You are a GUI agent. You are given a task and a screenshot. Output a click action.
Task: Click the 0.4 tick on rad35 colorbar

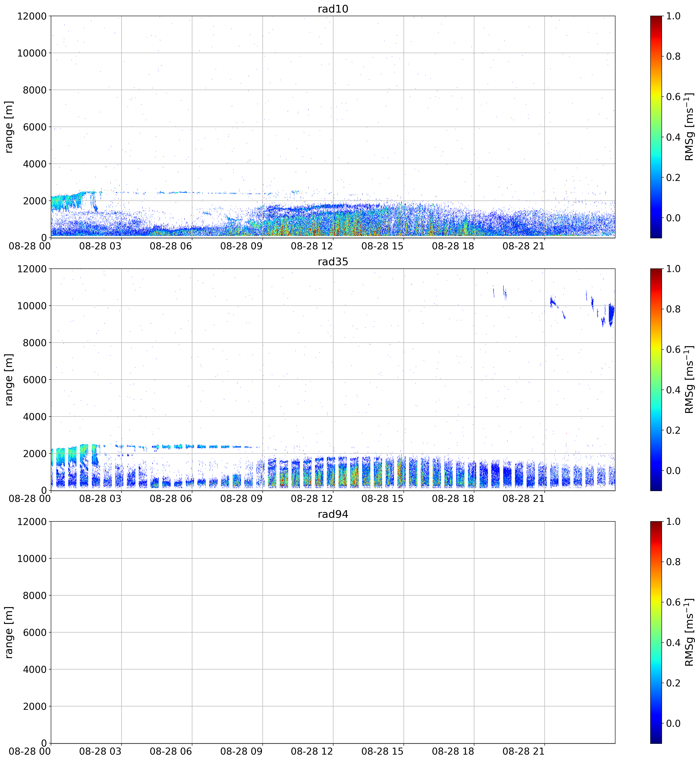click(x=673, y=390)
